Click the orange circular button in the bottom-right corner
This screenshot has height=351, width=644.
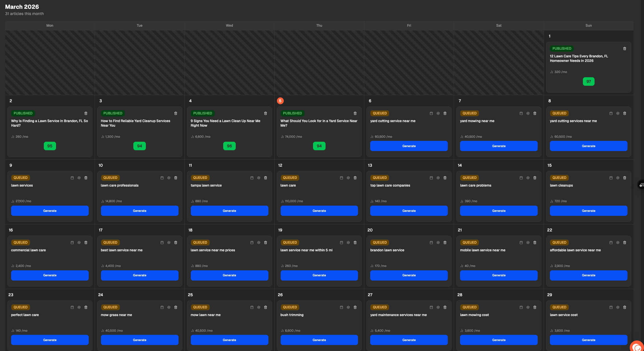click(636, 347)
